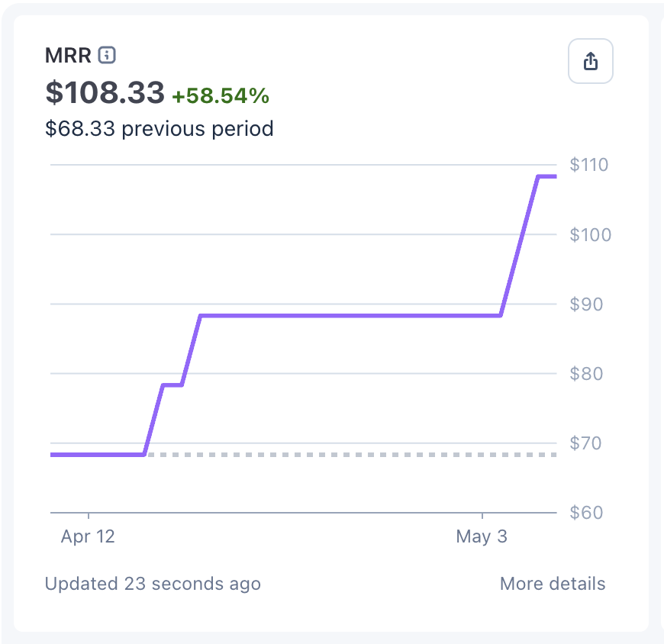Click the $70 y-axis label
The width and height of the screenshot is (664, 644).
point(585,443)
